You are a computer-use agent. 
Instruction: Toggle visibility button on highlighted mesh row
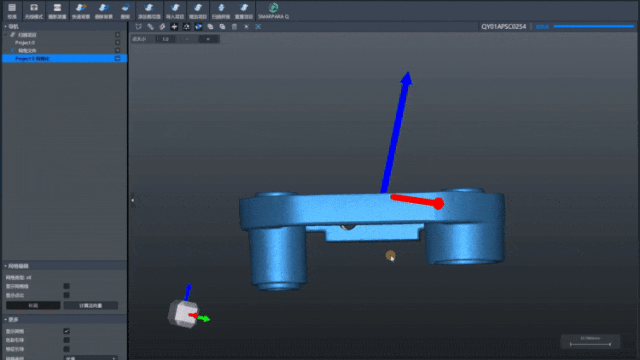coord(118,59)
